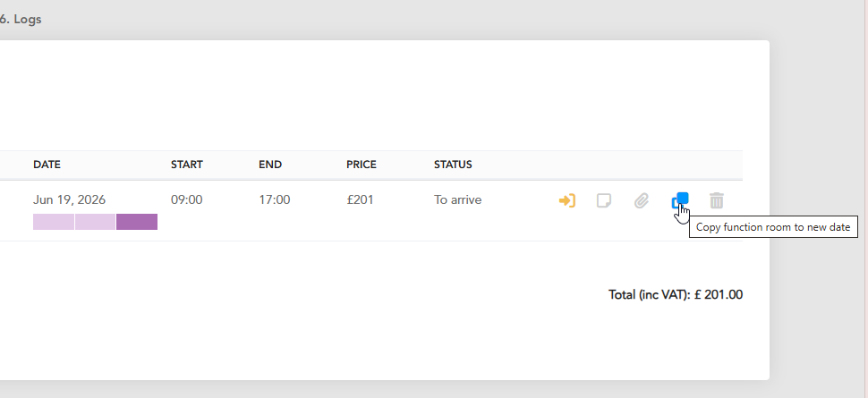Click the orange check-in arrow icon

pos(566,200)
